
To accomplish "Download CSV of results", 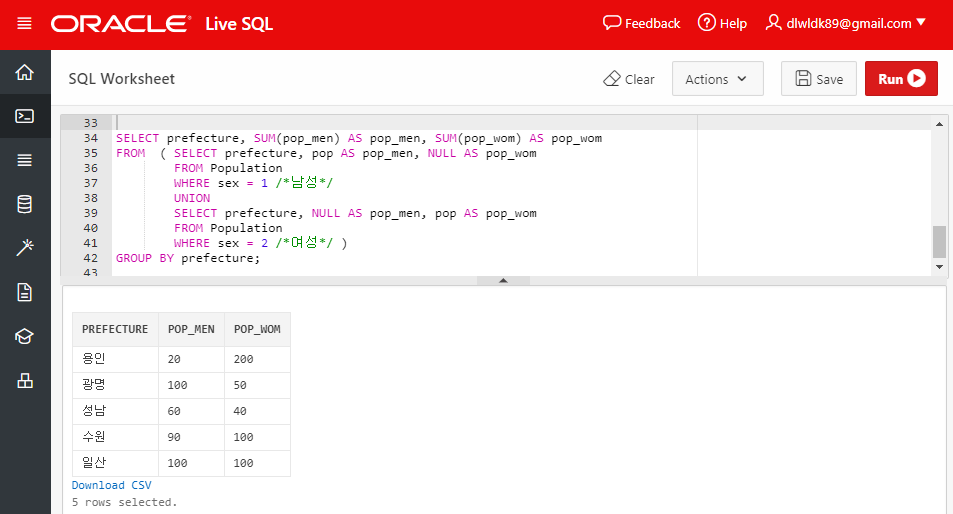I will pos(111,485).
